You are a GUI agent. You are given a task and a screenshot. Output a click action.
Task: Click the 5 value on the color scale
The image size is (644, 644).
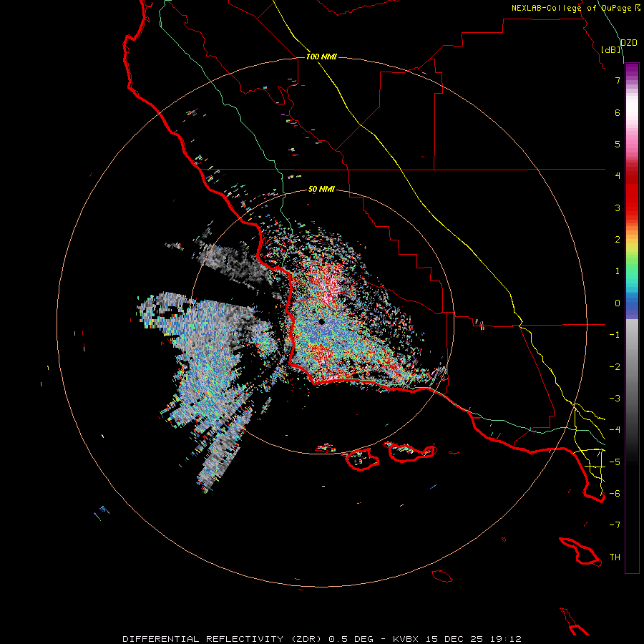click(618, 144)
